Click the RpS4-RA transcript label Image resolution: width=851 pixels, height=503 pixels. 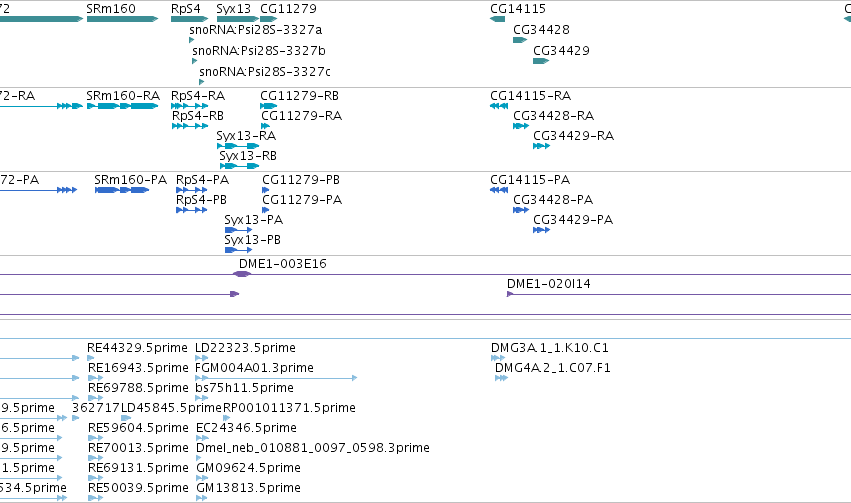[198, 96]
